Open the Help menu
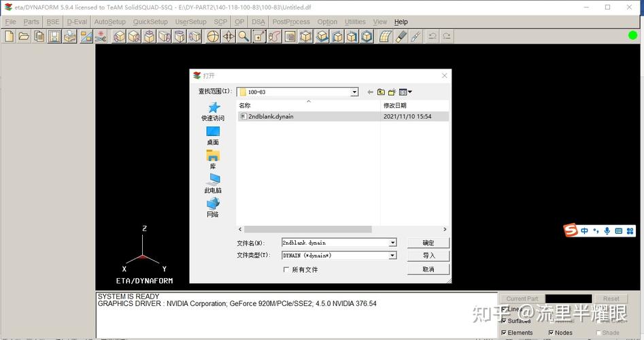The height and width of the screenshot is (340, 644). pyautogui.click(x=401, y=22)
